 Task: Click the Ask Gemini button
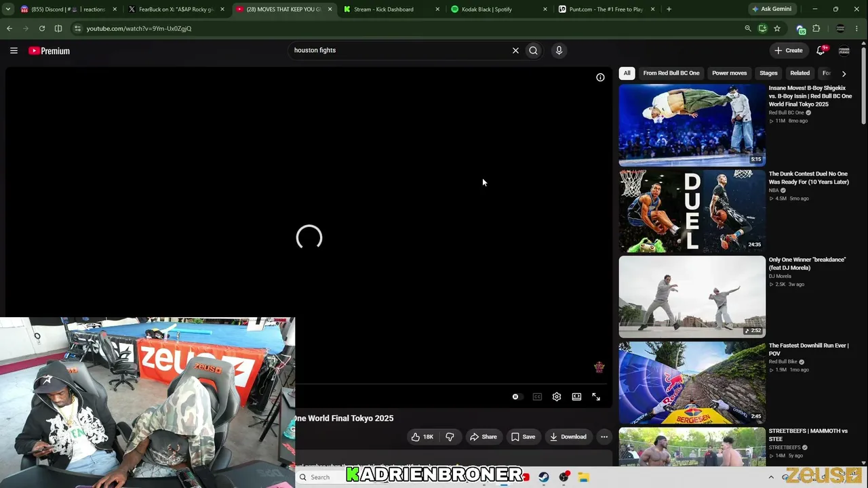click(772, 9)
